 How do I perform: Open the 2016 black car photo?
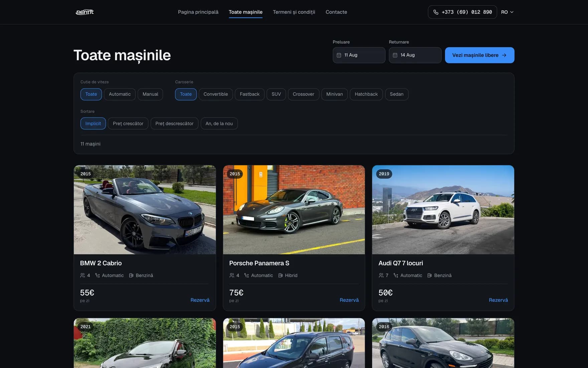point(443,343)
